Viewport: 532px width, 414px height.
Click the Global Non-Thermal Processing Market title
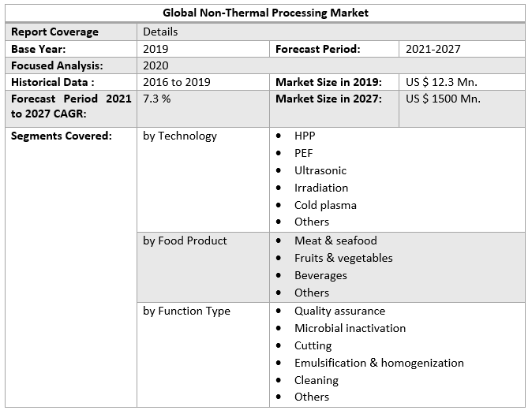tap(265, 13)
